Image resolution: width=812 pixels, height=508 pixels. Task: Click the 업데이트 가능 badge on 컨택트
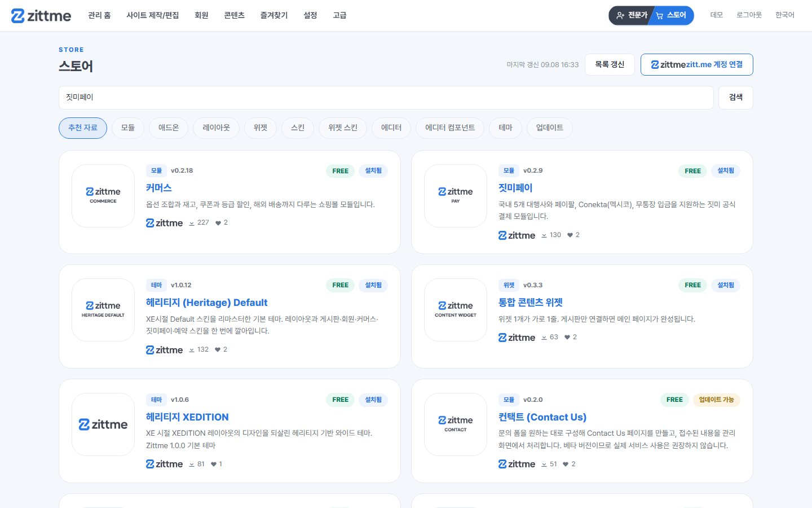click(x=716, y=400)
